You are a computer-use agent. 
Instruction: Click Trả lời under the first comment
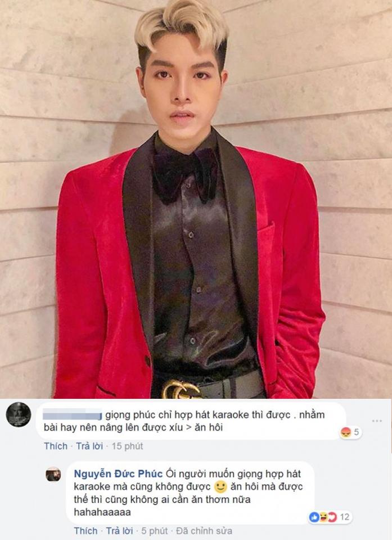click(x=89, y=446)
